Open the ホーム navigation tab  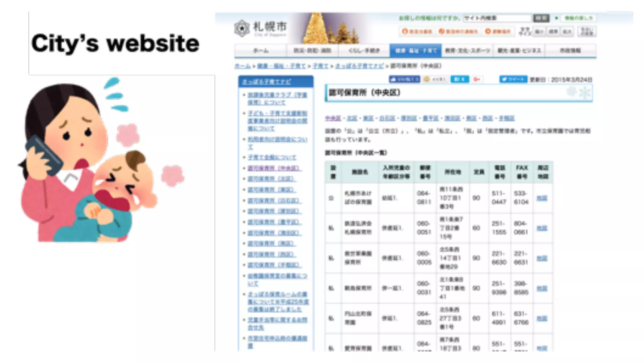click(261, 50)
